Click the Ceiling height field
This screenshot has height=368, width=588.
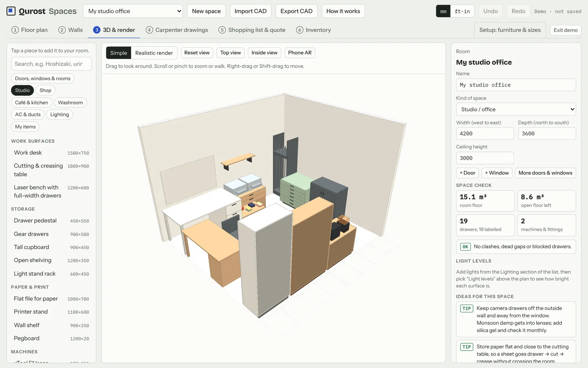(x=485, y=158)
